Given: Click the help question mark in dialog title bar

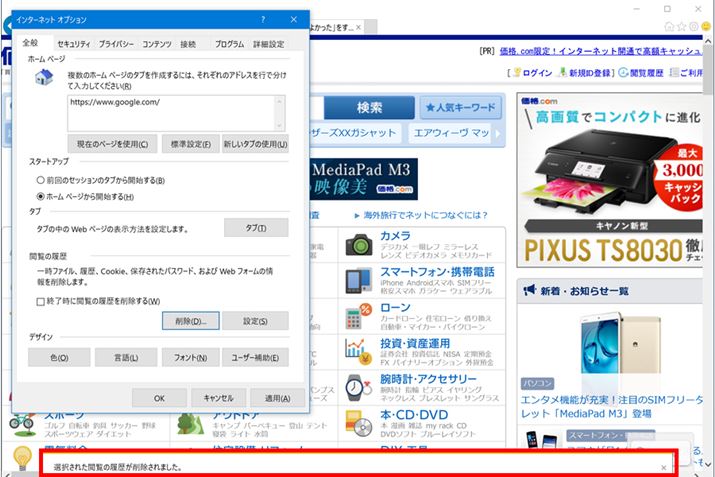Looking at the screenshot, I should pyautogui.click(x=263, y=19).
